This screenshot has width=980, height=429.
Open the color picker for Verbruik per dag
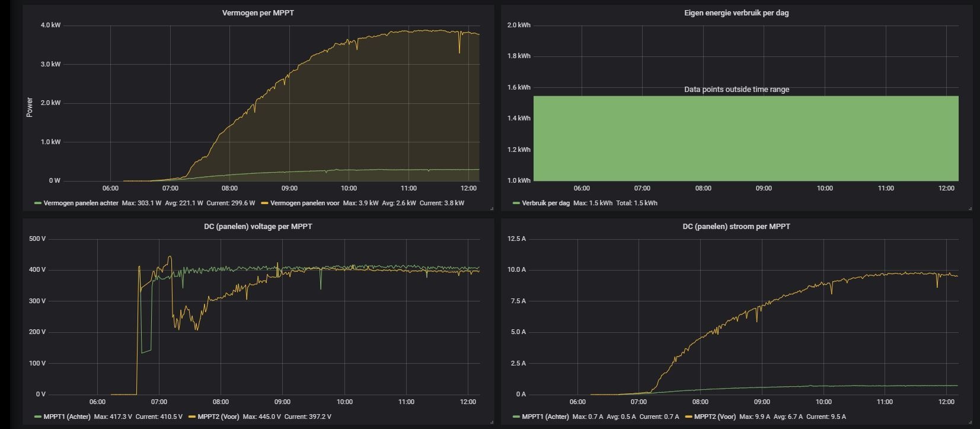(x=516, y=203)
